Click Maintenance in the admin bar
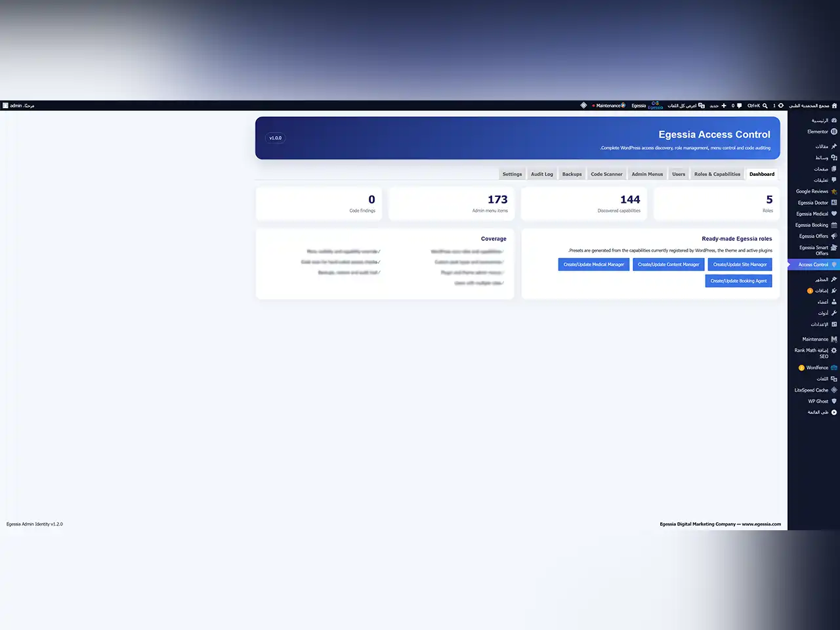The width and height of the screenshot is (840, 630). [609, 106]
